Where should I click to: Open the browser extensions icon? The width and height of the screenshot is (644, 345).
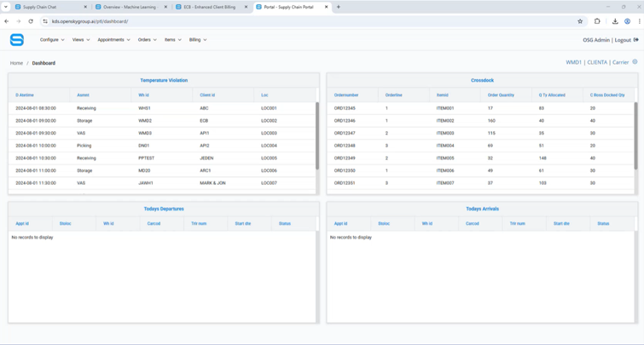(597, 21)
